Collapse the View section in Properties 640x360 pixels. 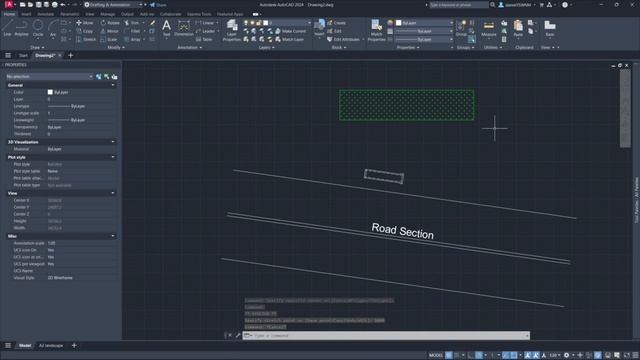point(113,193)
